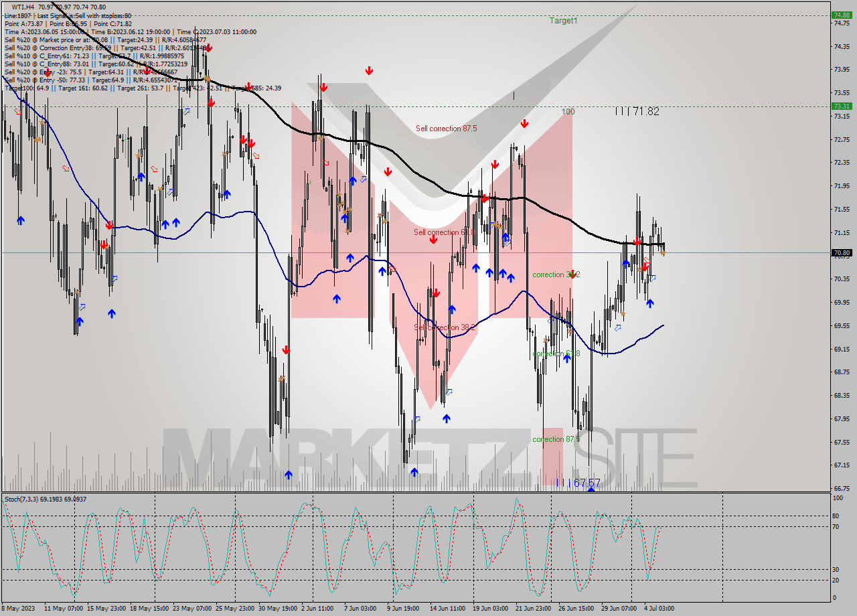The width and height of the screenshot is (857, 616).
Task: Click the current price 70.80 tag
Action: 841,252
